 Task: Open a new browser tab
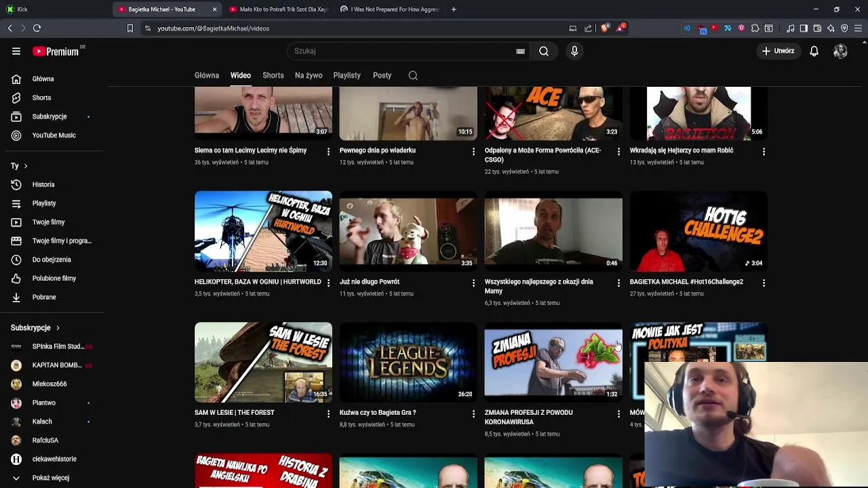454,9
